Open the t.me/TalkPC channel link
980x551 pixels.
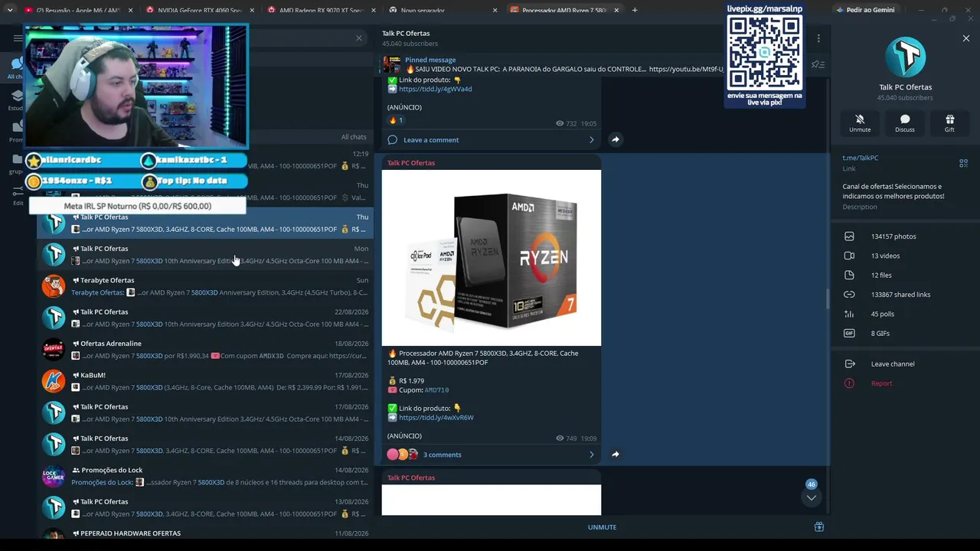click(x=861, y=158)
